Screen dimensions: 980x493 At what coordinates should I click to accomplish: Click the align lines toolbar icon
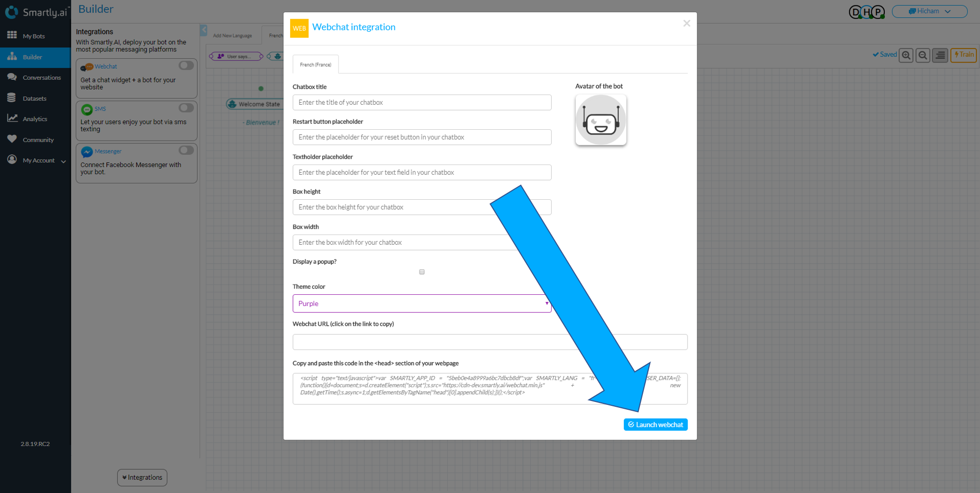pyautogui.click(x=940, y=55)
